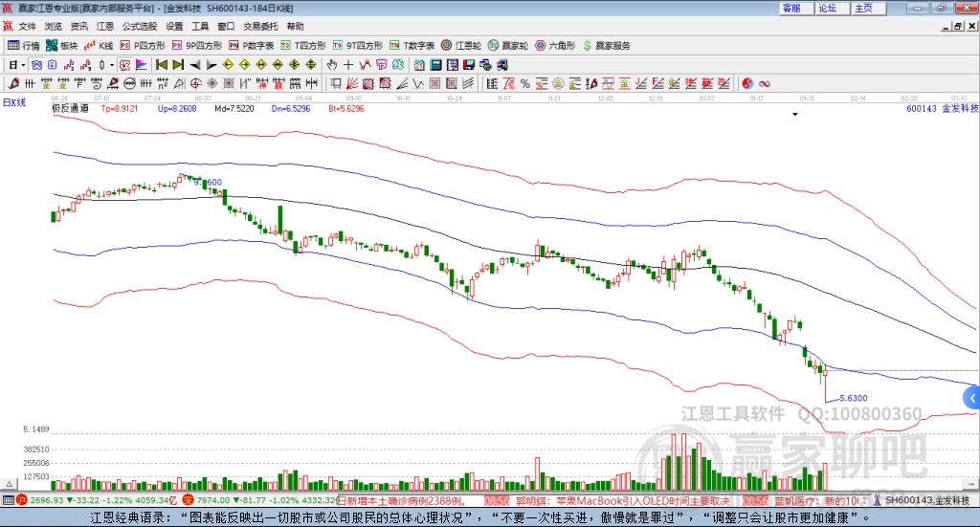Open the T四方形 tool
The image size is (980, 527).
pyautogui.click(x=303, y=46)
